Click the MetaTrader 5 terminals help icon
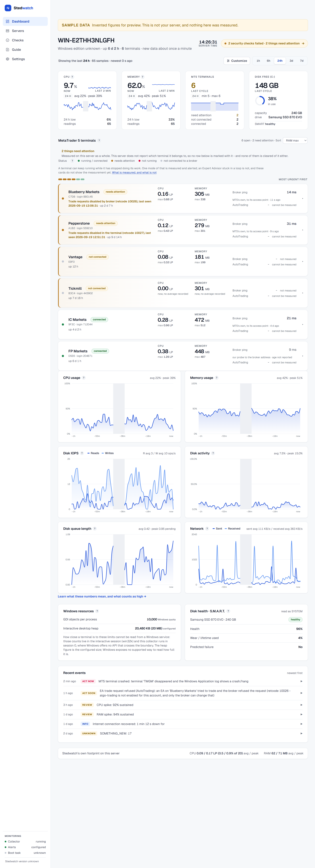 (99, 141)
